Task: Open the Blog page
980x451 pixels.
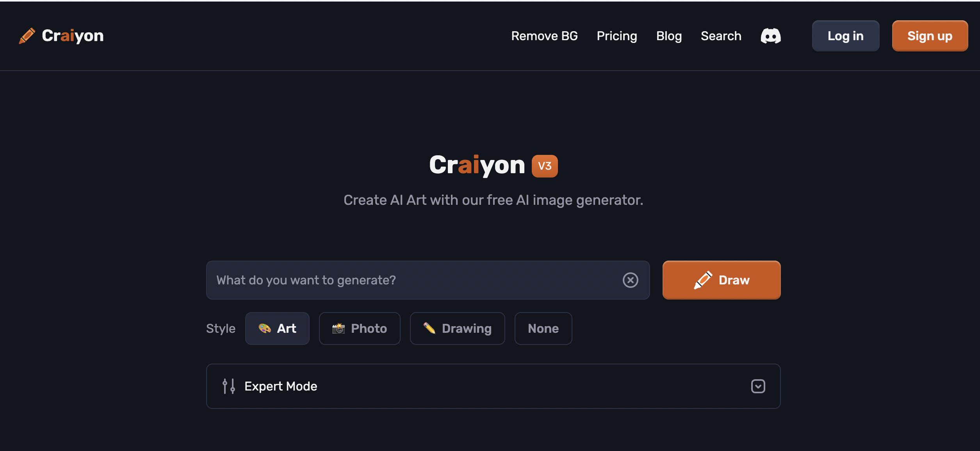Action: (x=669, y=36)
